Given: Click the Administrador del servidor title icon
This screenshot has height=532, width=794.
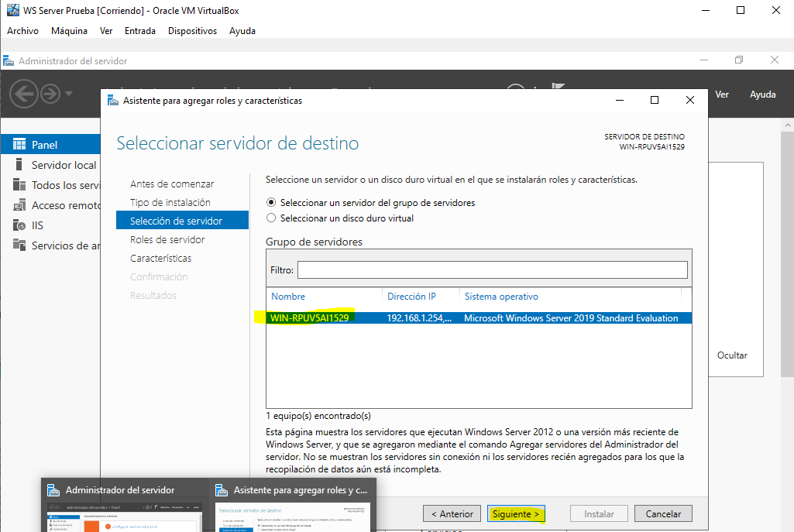Looking at the screenshot, I should 9,60.
